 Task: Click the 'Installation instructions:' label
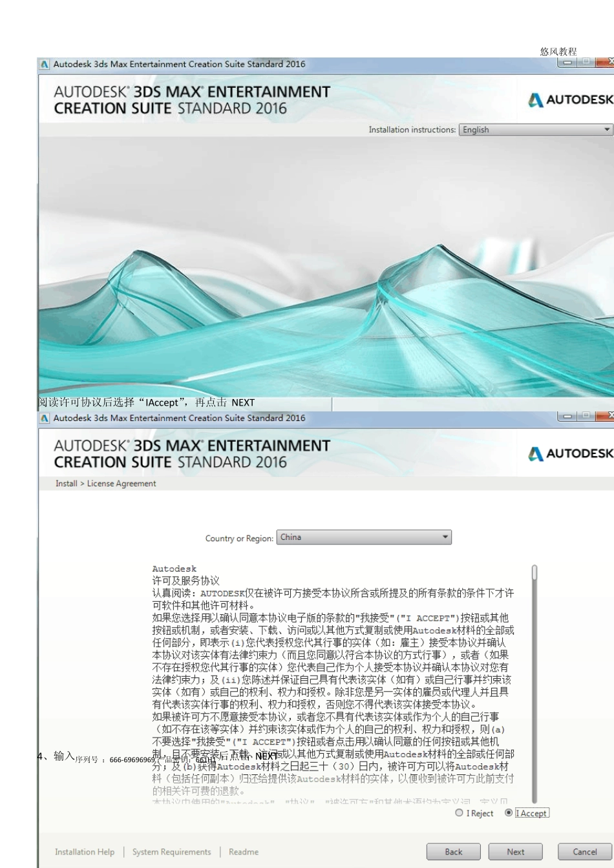point(412,130)
